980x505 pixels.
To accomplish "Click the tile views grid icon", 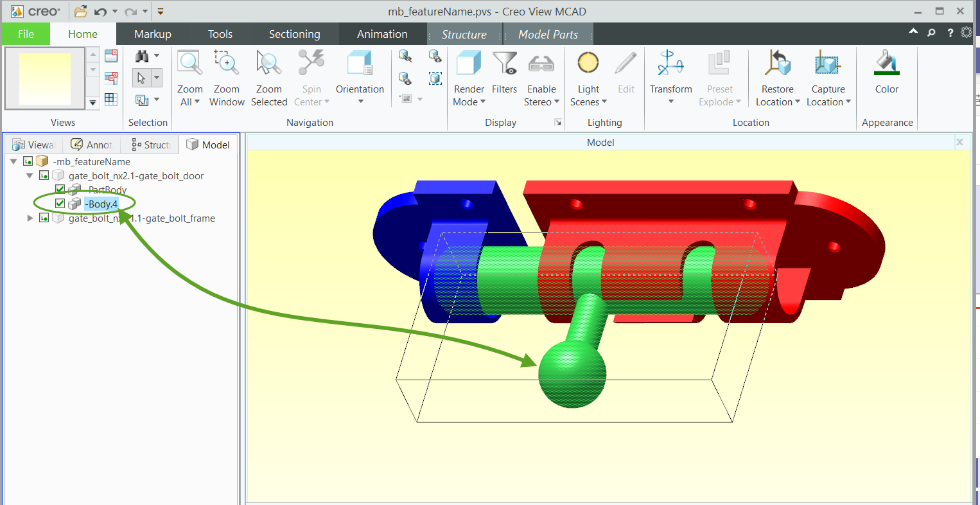I will click(111, 99).
